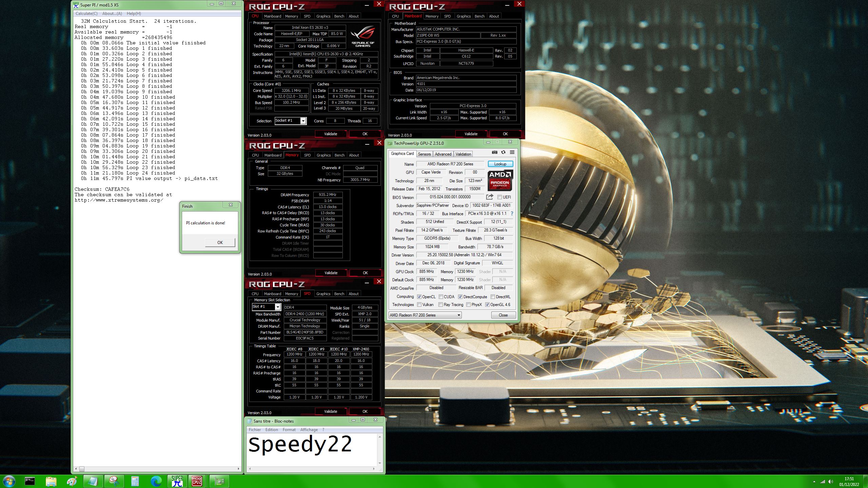Open Notepad Fichier menu

coord(255,430)
